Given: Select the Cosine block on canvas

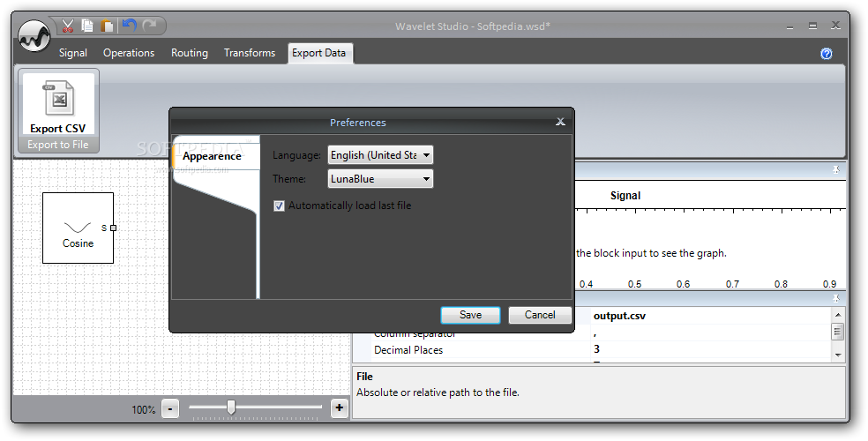Looking at the screenshot, I should coord(78,228).
